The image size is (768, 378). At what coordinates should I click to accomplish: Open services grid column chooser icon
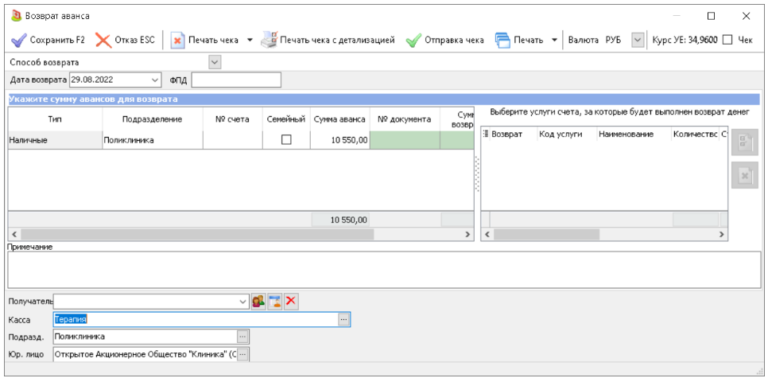[485, 134]
